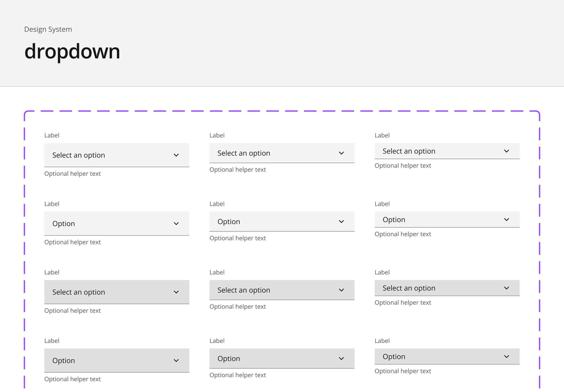The width and height of the screenshot is (564, 392).
Task: Click chevron of second-row middle Option dropdown
Action: point(341,222)
